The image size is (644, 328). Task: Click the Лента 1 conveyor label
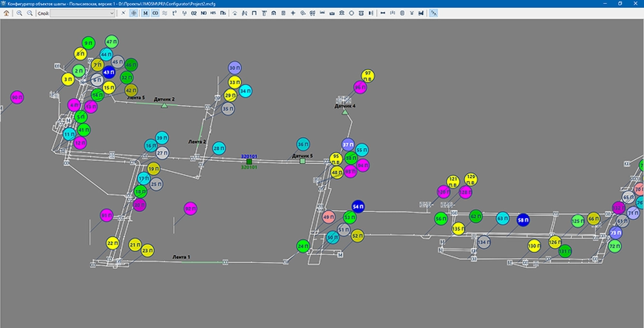pos(181,257)
